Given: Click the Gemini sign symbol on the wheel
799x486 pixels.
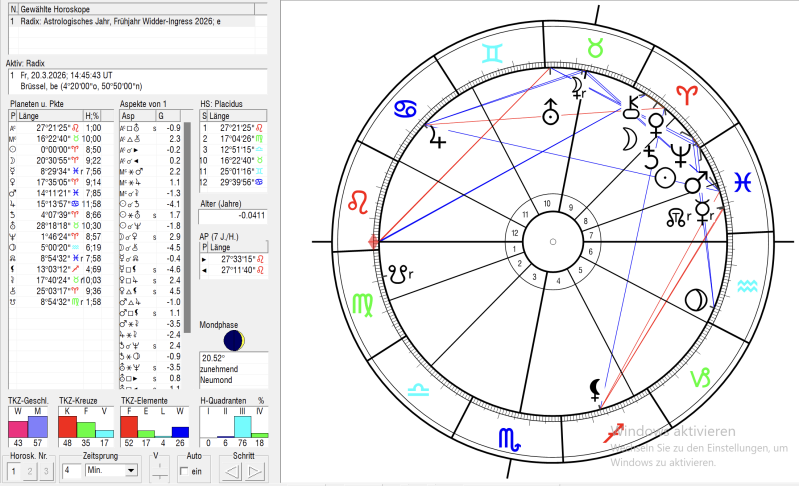Looking at the screenshot, I should [x=493, y=51].
